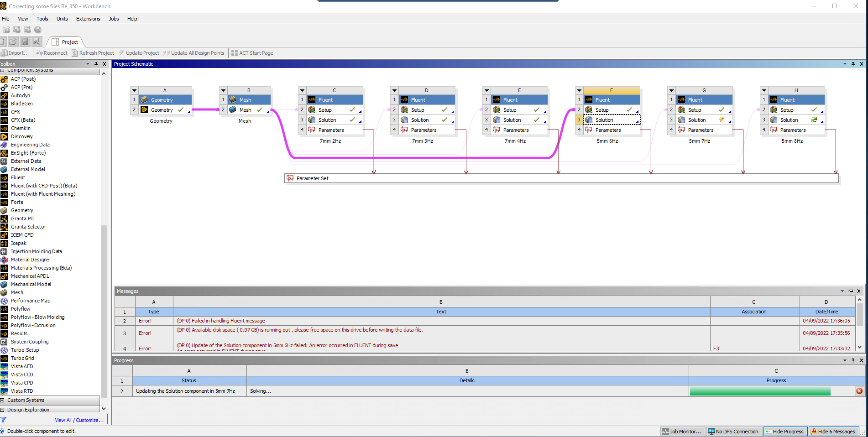Select Turbo Setup component
The image size is (868, 437).
tap(25, 350)
